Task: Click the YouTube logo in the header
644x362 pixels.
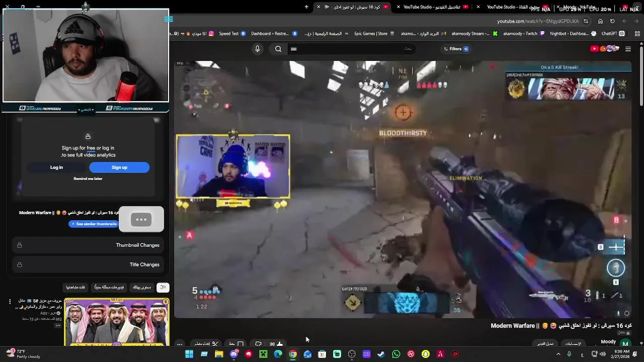Action: (x=604, y=49)
